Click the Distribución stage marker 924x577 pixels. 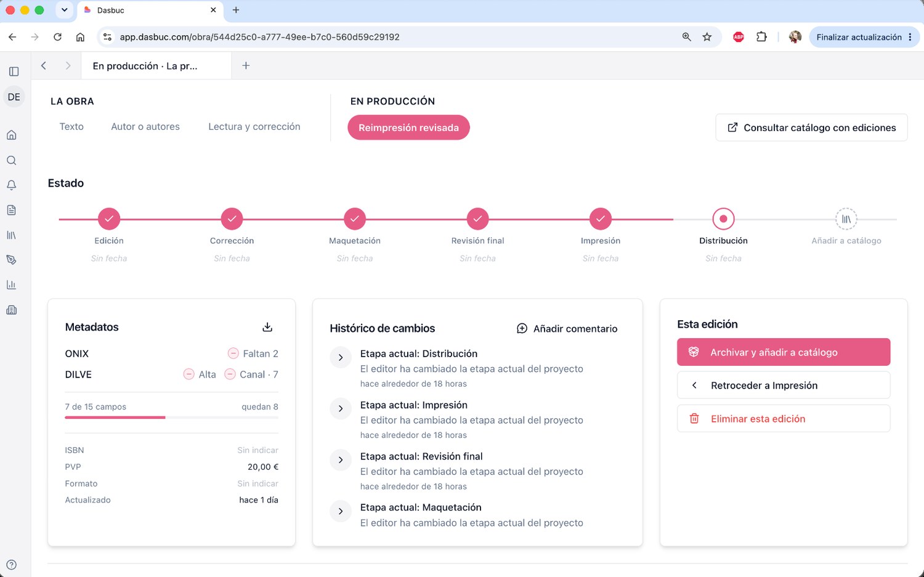tap(723, 219)
